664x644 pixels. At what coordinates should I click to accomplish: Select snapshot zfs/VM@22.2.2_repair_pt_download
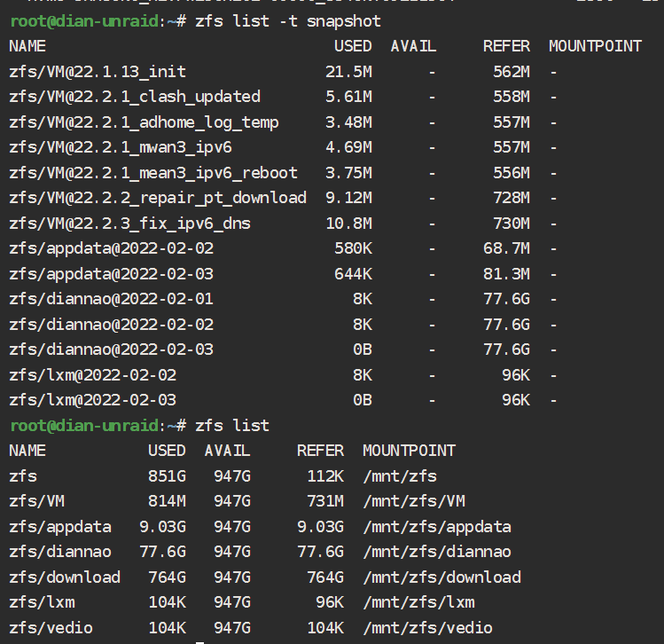pyautogui.click(x=158, y=198)
